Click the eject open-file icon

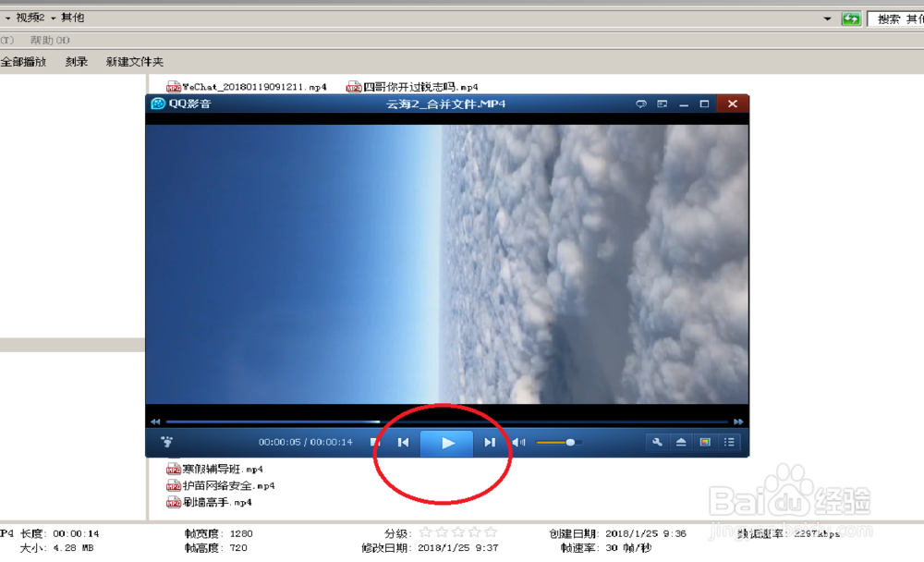click(681, 442)
